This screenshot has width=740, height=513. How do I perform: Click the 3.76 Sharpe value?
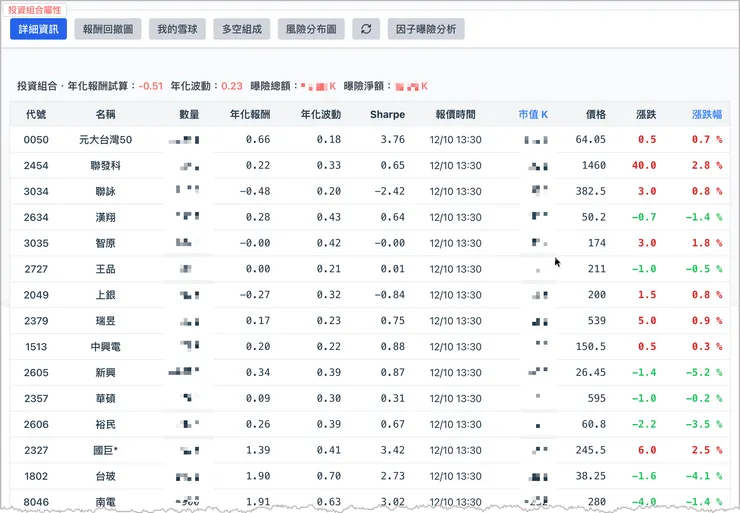click(x=393, y=140)
